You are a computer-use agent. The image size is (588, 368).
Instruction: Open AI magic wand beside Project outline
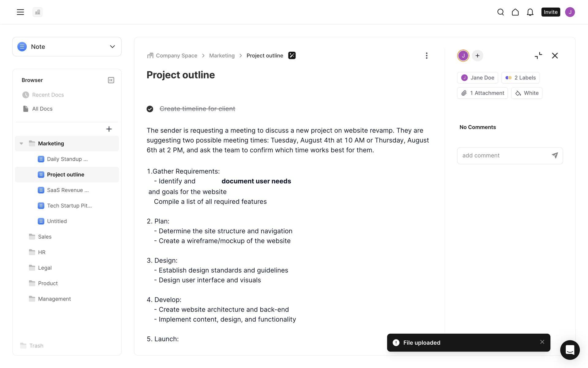point(292,56)
